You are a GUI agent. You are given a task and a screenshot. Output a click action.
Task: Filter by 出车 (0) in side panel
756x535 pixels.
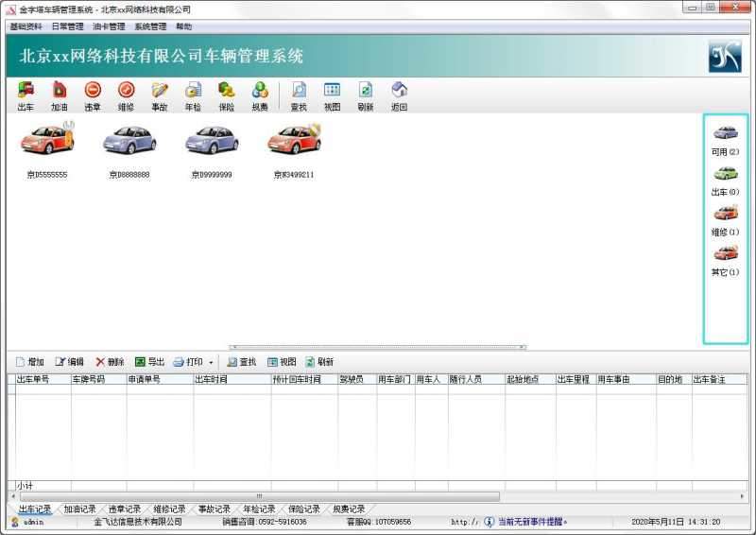point(725,181)
